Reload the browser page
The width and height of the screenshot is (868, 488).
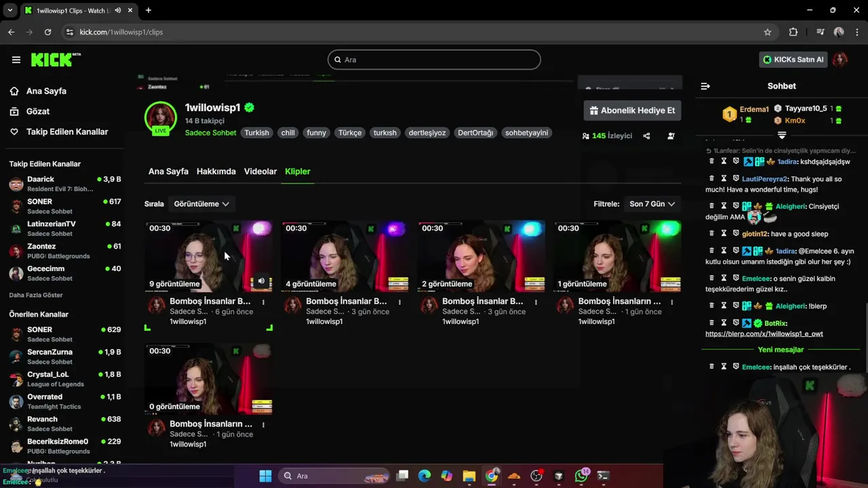click(x=47, y=32)
